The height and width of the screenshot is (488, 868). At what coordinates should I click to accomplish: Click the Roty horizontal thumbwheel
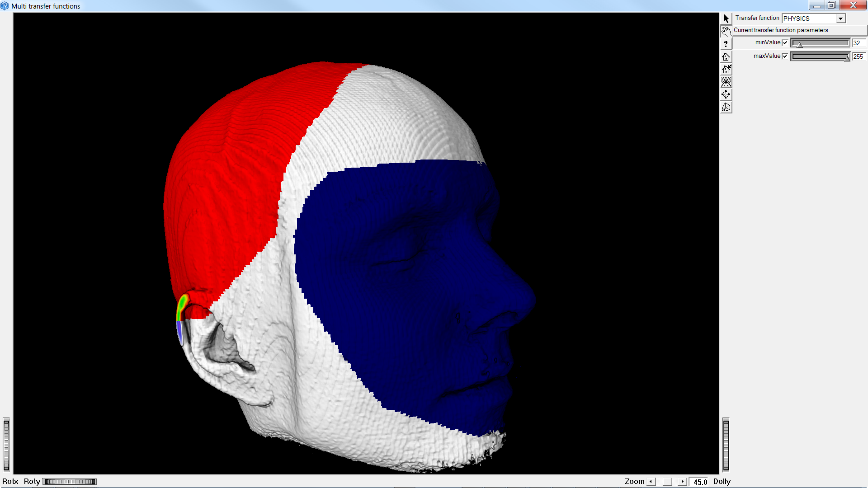pos(70,482)
